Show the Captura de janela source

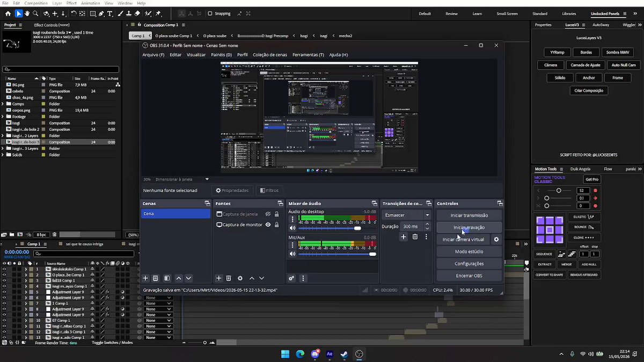[x=268, y=214]
